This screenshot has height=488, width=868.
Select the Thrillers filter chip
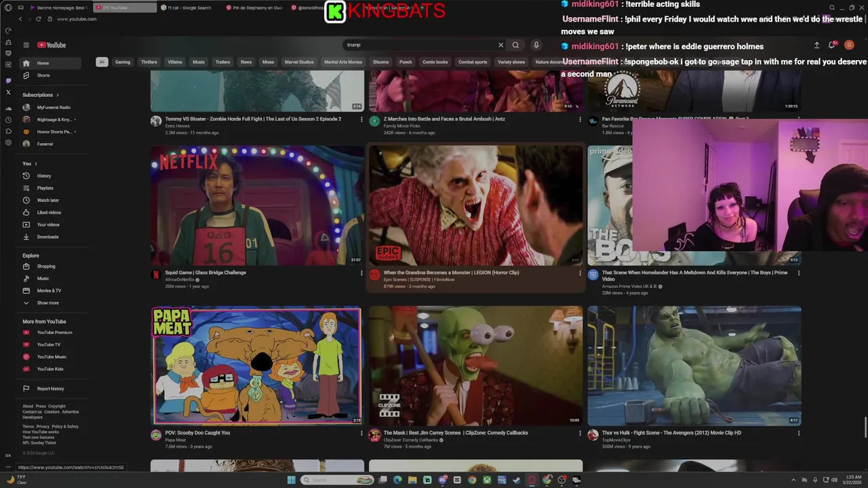(149, 62)
